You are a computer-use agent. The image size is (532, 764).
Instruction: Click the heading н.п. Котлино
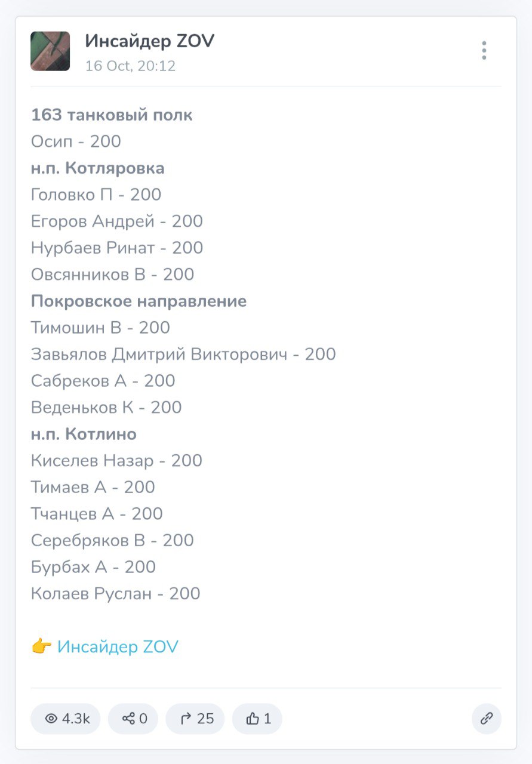(84, 434)
